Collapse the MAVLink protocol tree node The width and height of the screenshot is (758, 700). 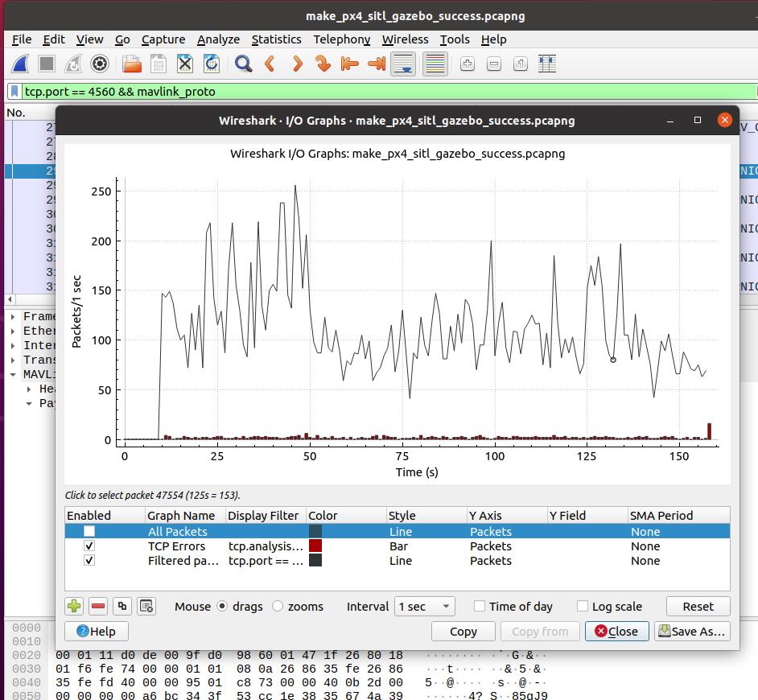(13, 374)
